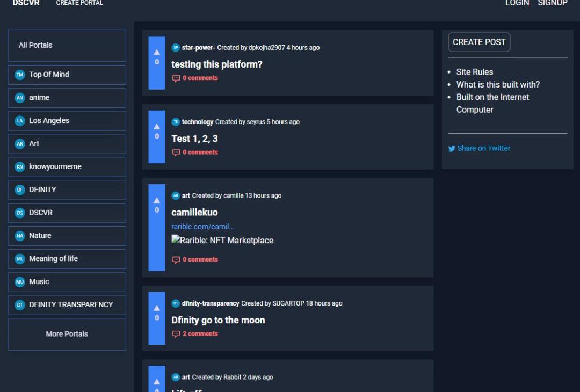The image size is (580, 392).
Task: Open the LOGIN page
Action: click(x=517, y=3)
